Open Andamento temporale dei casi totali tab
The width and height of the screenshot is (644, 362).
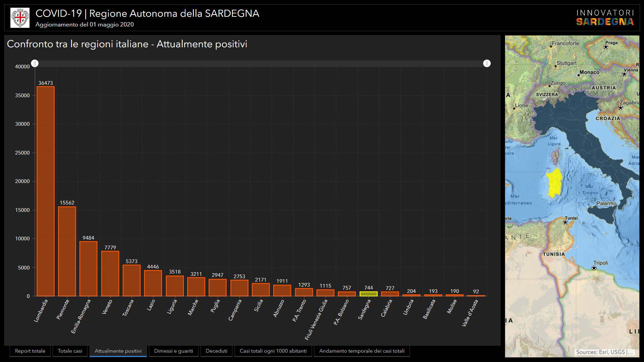tap(362, 351)
